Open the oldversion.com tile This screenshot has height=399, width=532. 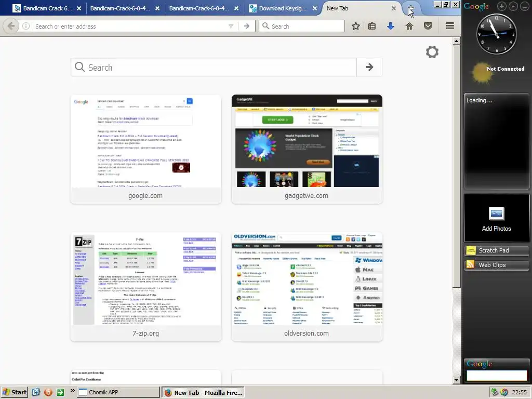[307, 287]
